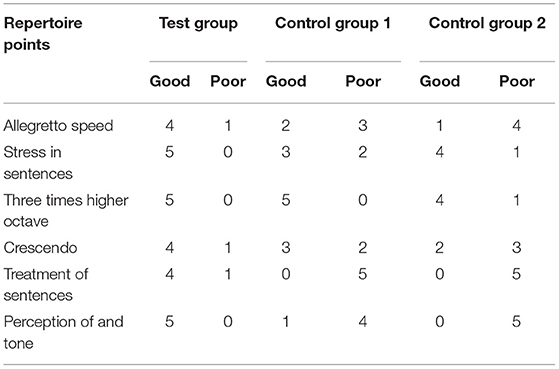Click the Poor subheader under Test group
The width and height of the screenshot is (559, 369).
[228, 81]
